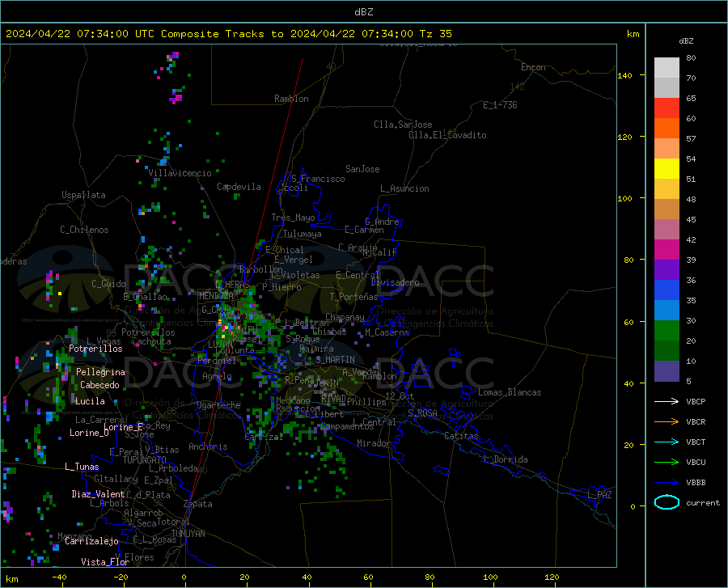
Task: Click the Carrizalejo pink label
Action: click(92, 540)
